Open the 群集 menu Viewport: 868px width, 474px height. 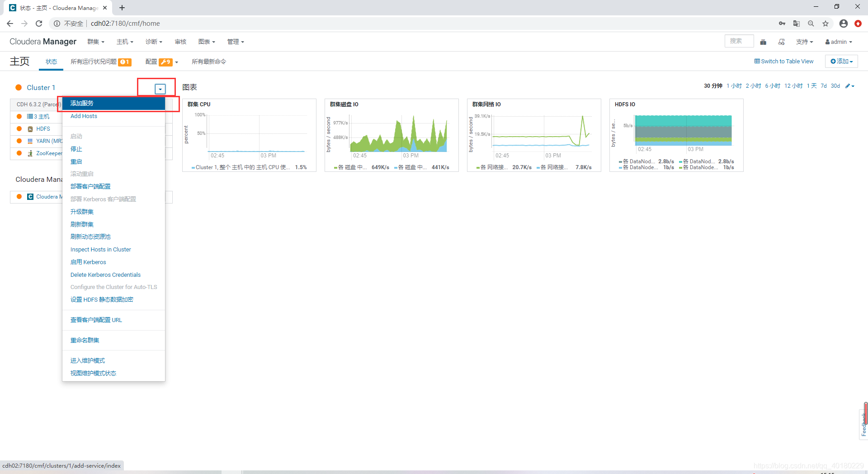tap(96, 42)
